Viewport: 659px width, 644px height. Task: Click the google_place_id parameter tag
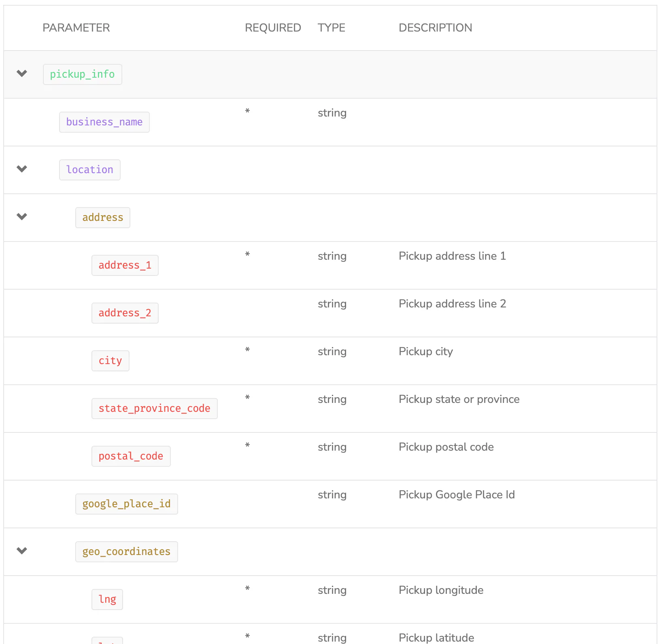[127, 504]
